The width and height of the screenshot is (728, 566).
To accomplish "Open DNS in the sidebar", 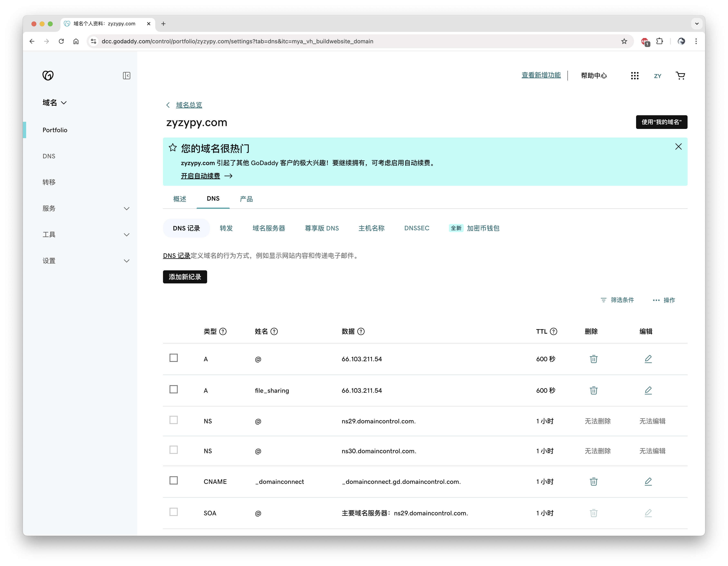I will pyautogui.click(x=49, y=156).
